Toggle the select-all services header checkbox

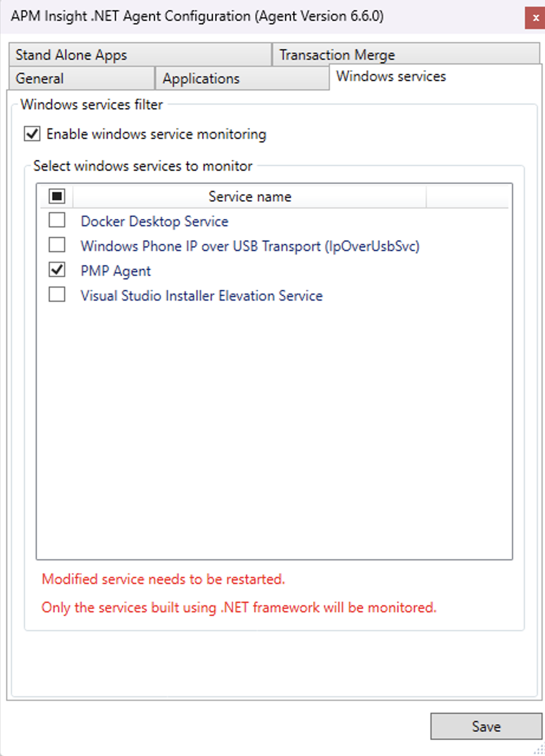[57, 196]
